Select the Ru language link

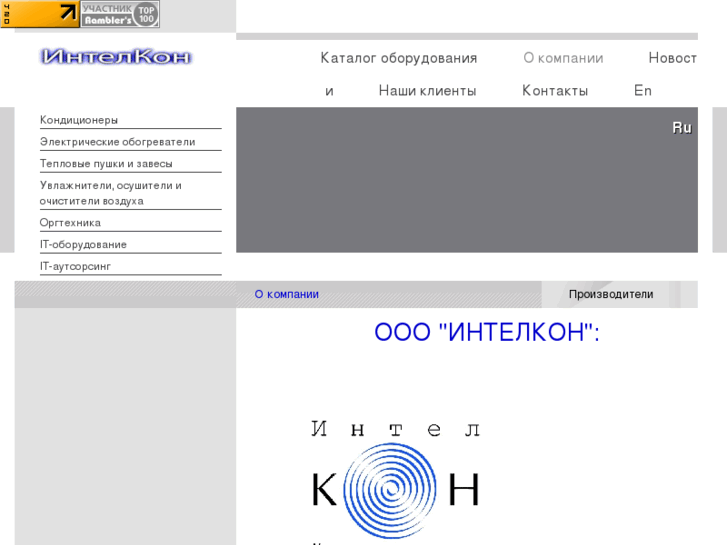point(682,128)
